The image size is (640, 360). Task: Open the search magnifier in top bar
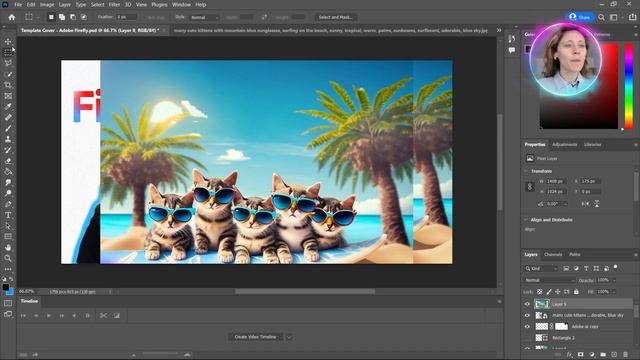tap(601, 17)
